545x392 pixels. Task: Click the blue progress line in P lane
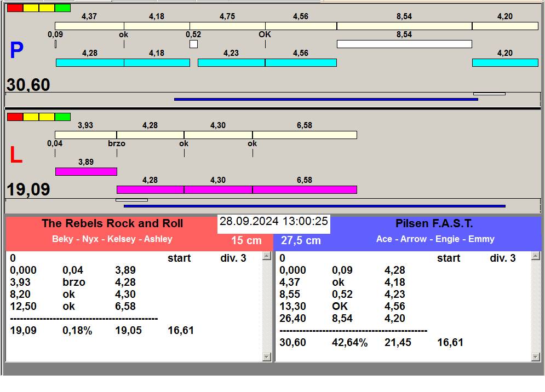[326, 100]
